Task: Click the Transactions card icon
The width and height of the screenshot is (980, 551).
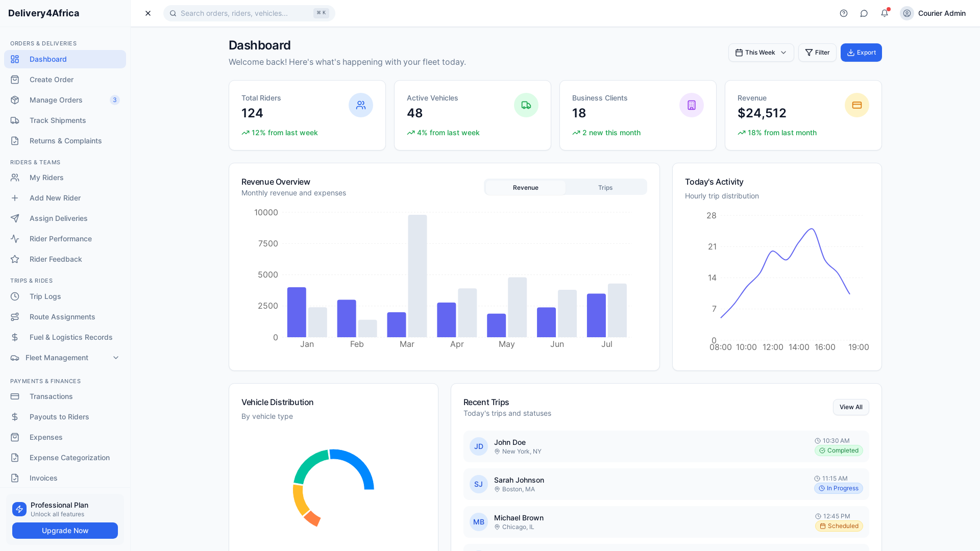Action: pyautogui.click(x=15, y=396)
